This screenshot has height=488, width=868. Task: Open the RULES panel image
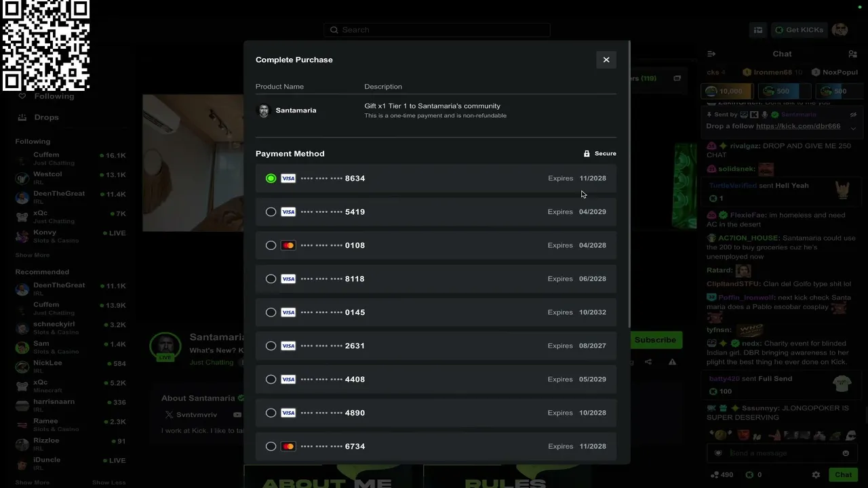click(506, 476)
